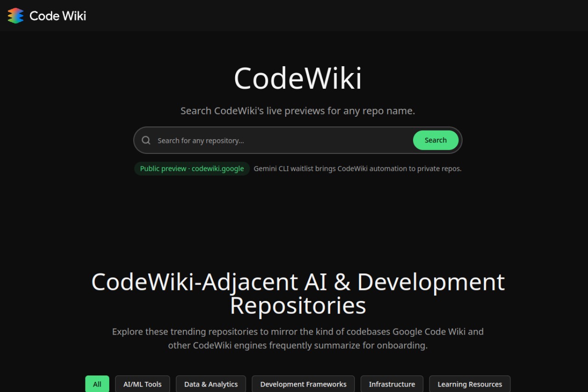Click the green Search button

[x=435, y=140]
